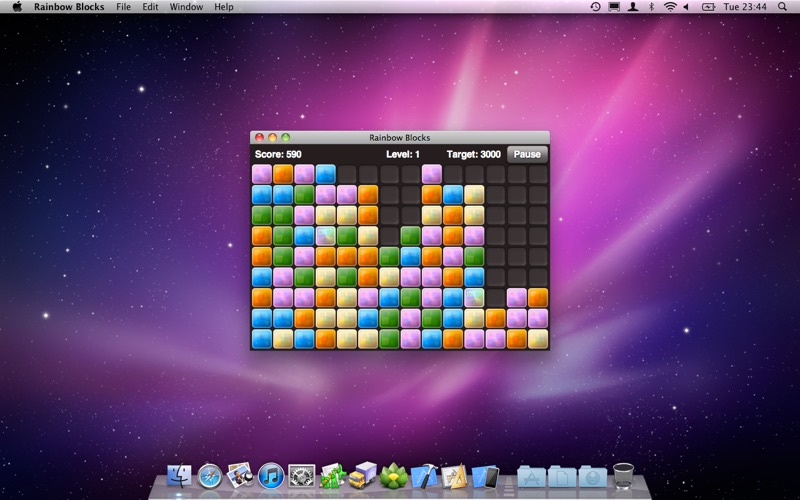
Task: Launch Xcode from the Dock
Action: coord(424,476)
